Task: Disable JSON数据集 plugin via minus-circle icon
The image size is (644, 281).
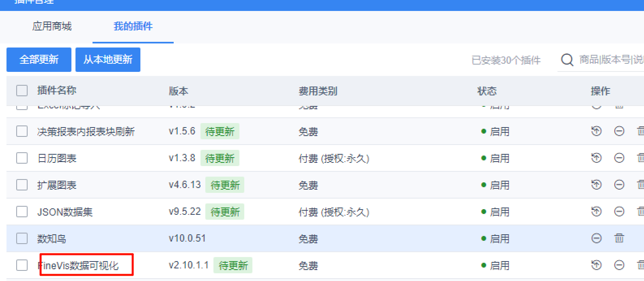Action: pyautogui.click(x=619, y=212)
